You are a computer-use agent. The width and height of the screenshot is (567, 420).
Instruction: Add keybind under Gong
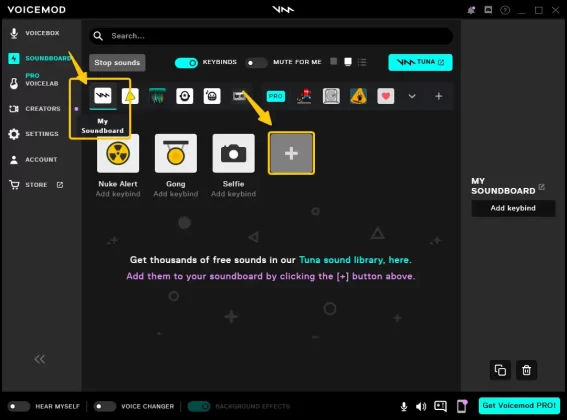click(176, 194)
